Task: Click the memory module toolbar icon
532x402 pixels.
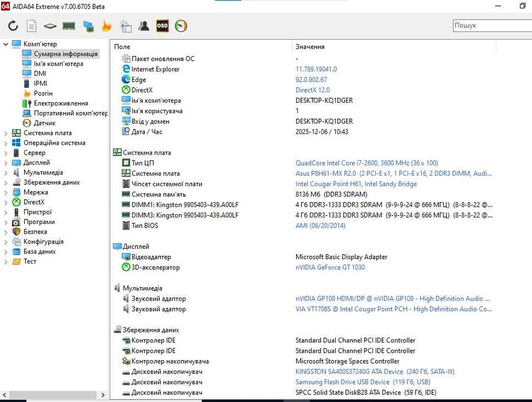Action: tap(69, 26)
